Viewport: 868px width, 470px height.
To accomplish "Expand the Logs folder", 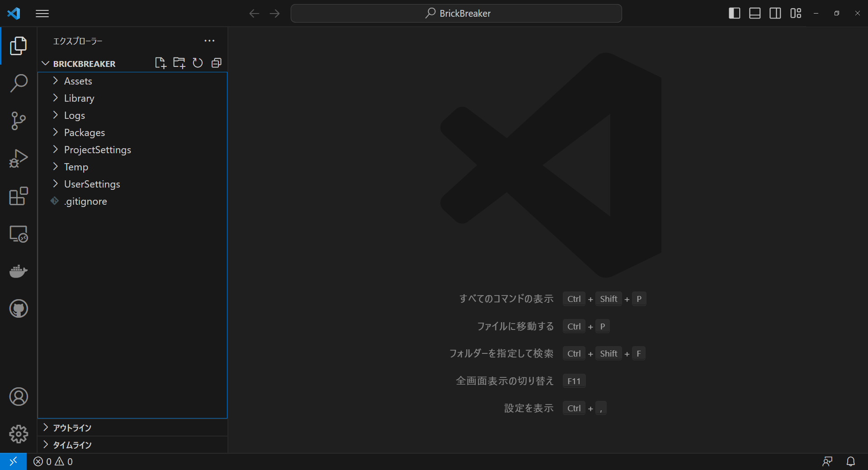I will (132, 115).
